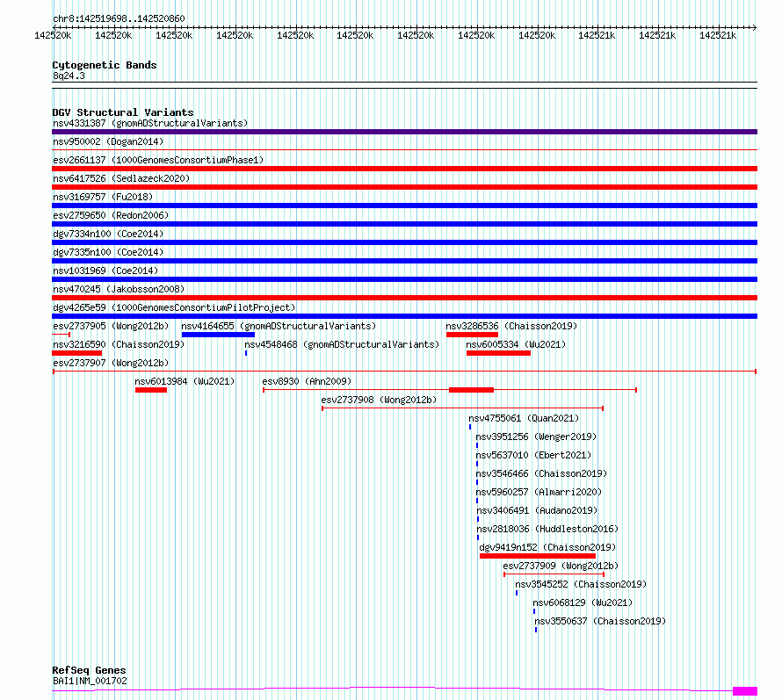Click the DGV Structural Variants track title
782x700 pixels.
click(123, 112)
